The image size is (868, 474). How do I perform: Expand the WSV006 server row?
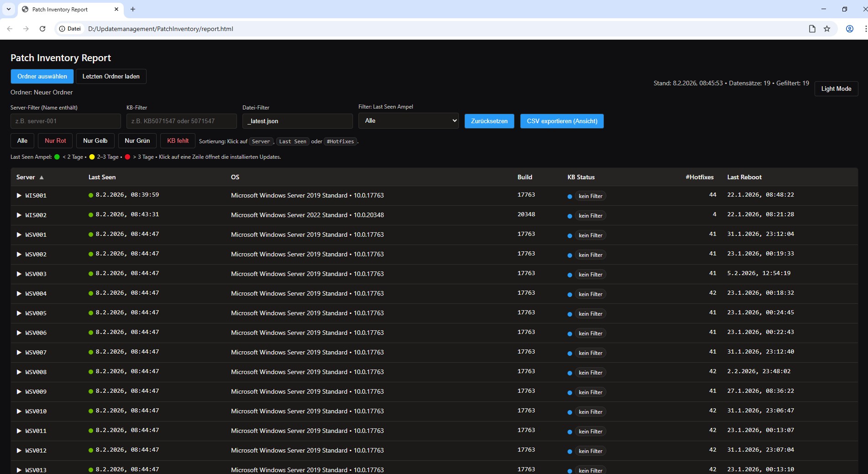click(19, 333)
